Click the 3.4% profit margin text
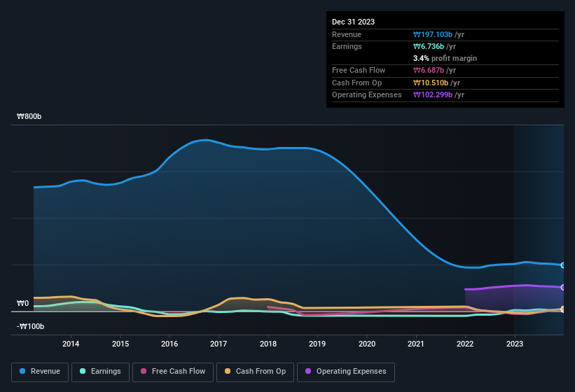The height and width of the screenshot is (392, 575). [445, 58]
